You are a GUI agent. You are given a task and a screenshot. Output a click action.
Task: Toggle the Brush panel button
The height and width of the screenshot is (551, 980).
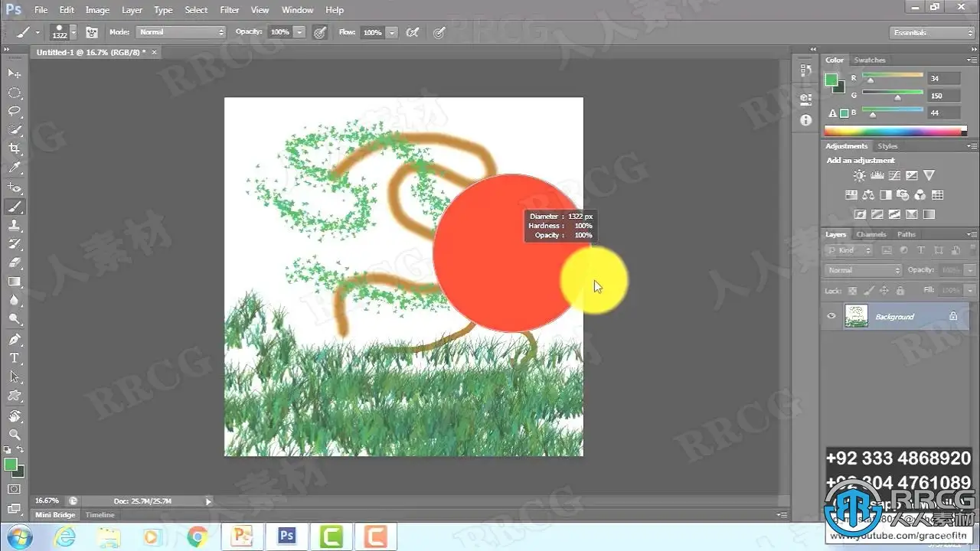coord(92,32)
